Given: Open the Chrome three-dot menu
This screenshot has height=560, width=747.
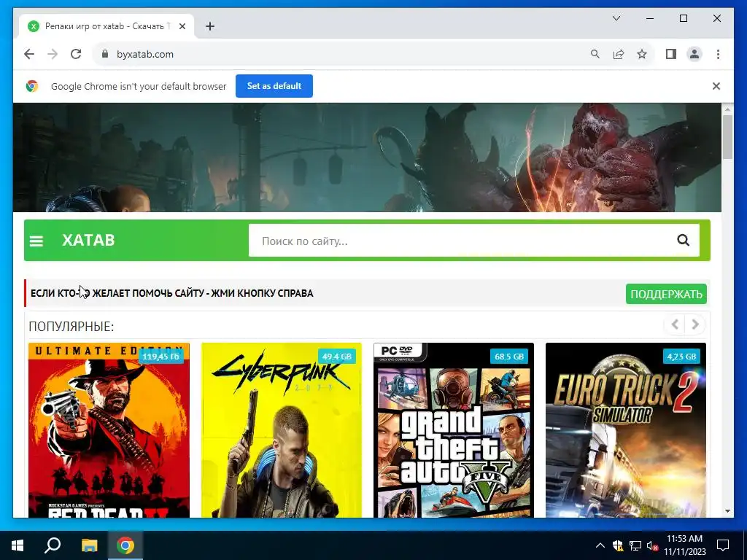Looking at the screenshot, I should (x=718, y=54).
